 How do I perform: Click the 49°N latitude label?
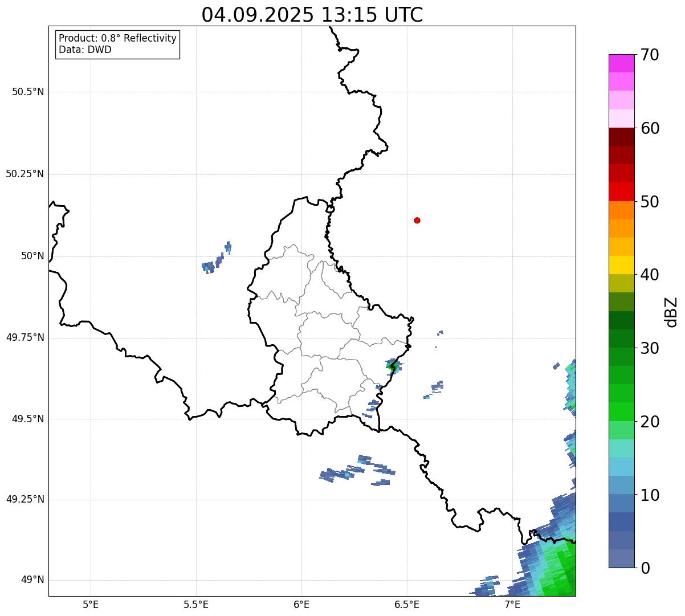pyautogui.click(x=32, y=580)
